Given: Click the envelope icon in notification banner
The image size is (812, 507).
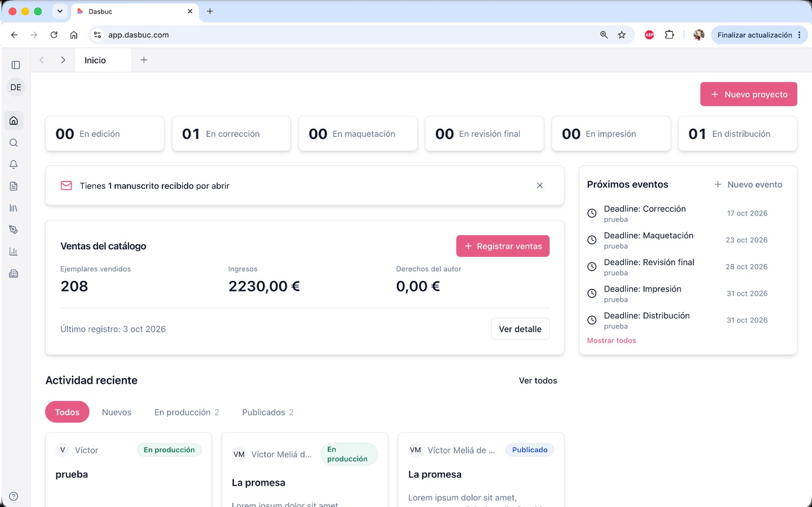Looking at the screenshot, I should point(66,186).
